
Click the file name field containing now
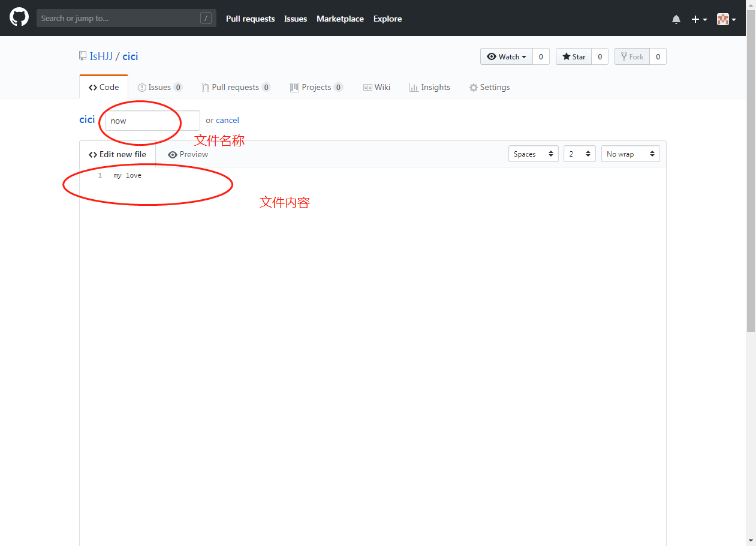152,121
